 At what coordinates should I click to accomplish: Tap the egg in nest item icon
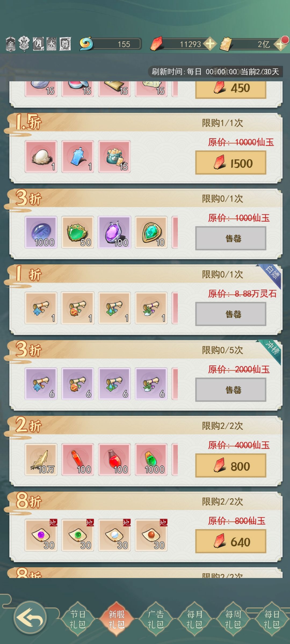click(x=41, y=156)
